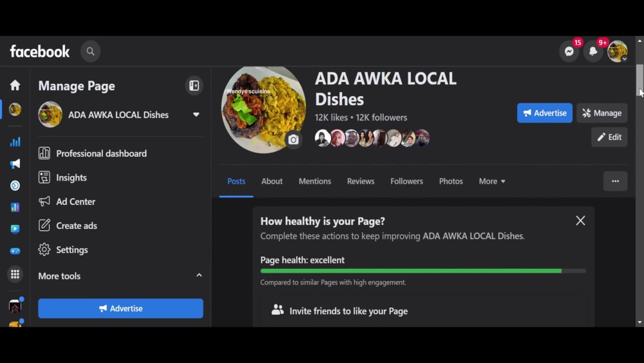
Task: Click the scrollbar up arrow
Action: [x=639, y=41]
